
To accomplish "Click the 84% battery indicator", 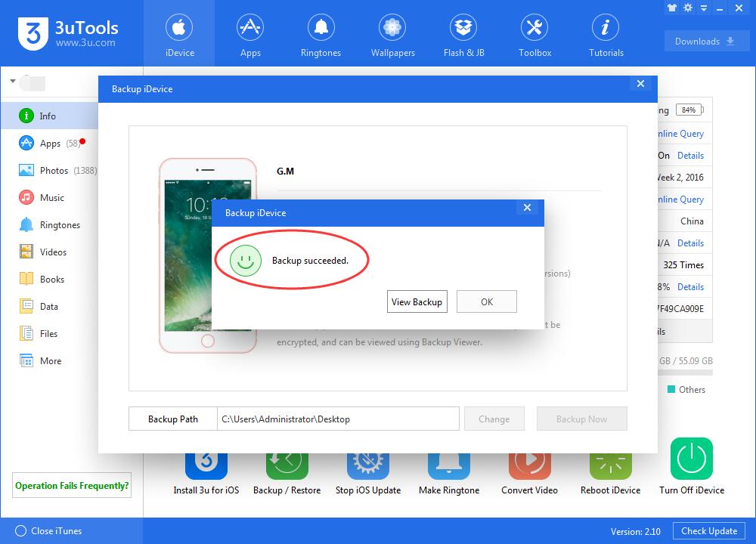I will point(689,110).
